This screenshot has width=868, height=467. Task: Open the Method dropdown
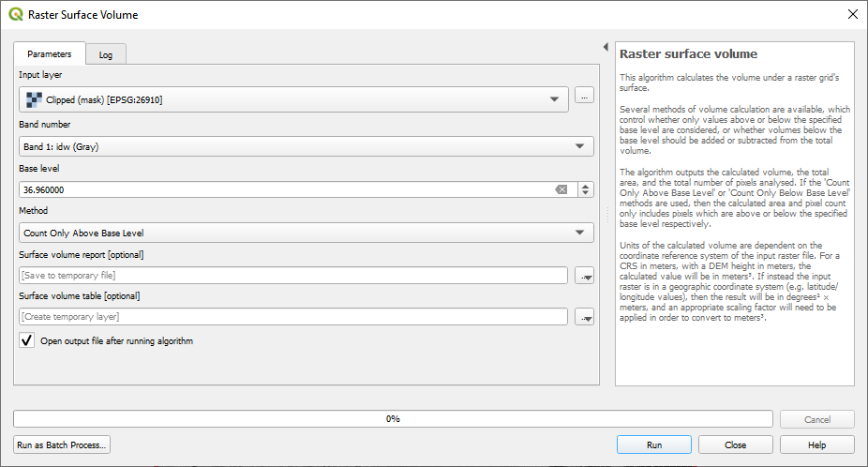coord(579,233)
